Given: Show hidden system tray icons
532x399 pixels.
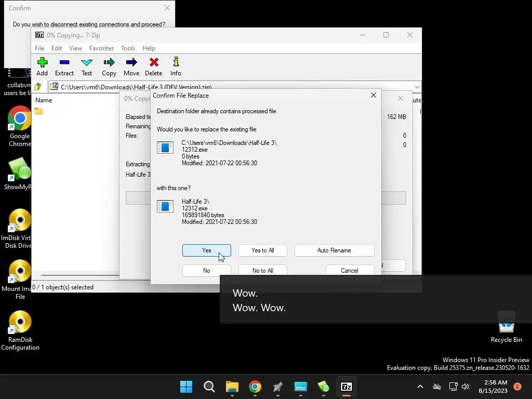Looking at the screenshot, I should click(x=420, y=387).
